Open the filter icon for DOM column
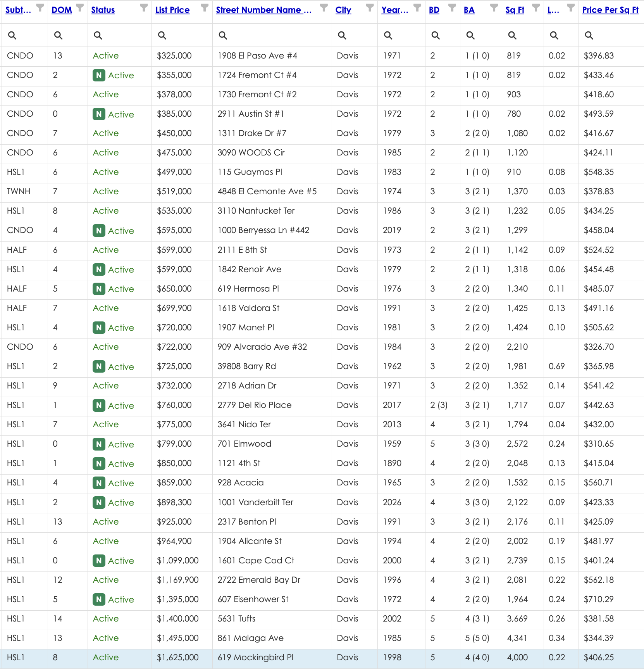The image size is (644, 670). point(80,7)
